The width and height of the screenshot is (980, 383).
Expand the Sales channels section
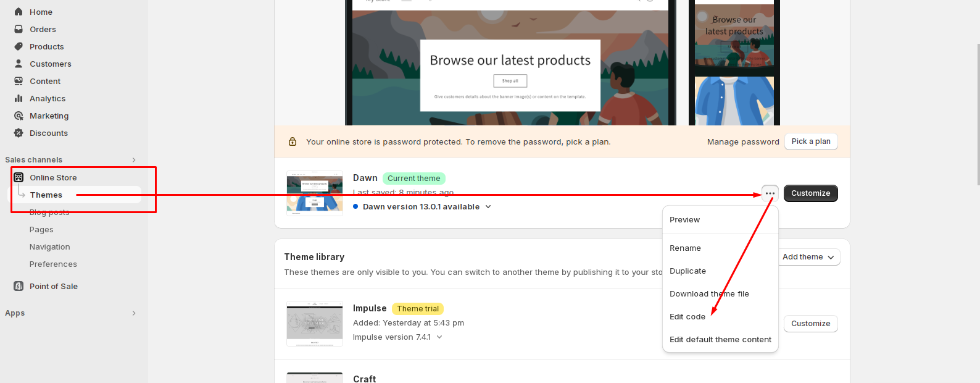[x=134, y=160]
